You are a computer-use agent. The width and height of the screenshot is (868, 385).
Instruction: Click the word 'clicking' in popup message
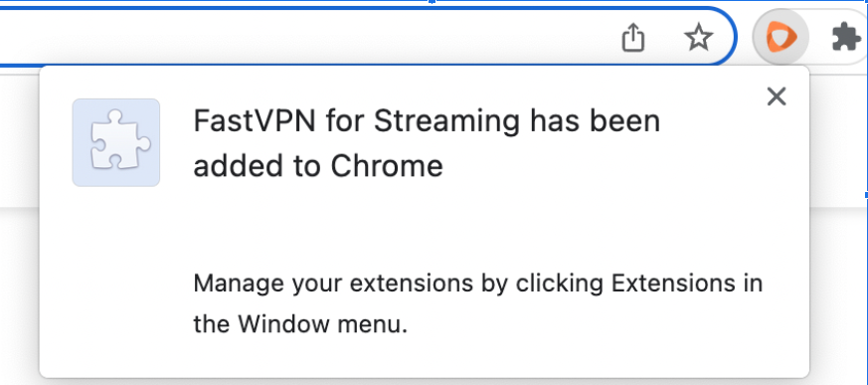coord(559,285)
